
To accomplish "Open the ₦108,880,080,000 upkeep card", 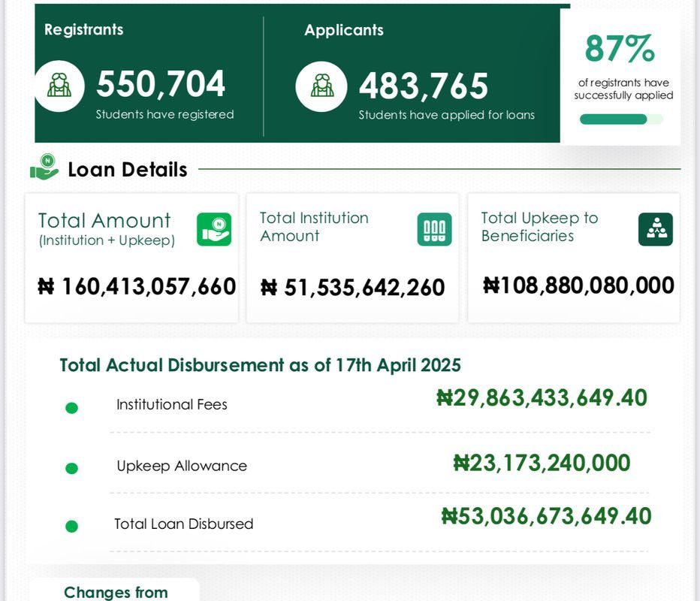I will pos(574,258).
